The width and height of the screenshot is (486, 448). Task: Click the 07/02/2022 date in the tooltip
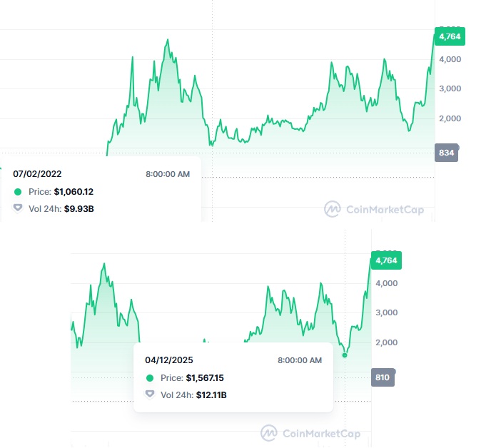point(37,174)
